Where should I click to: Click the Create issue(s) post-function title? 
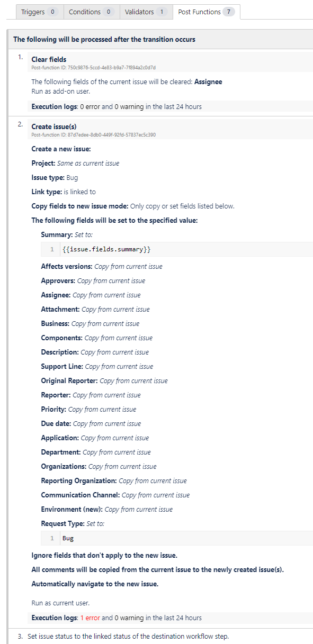(54, 127)
